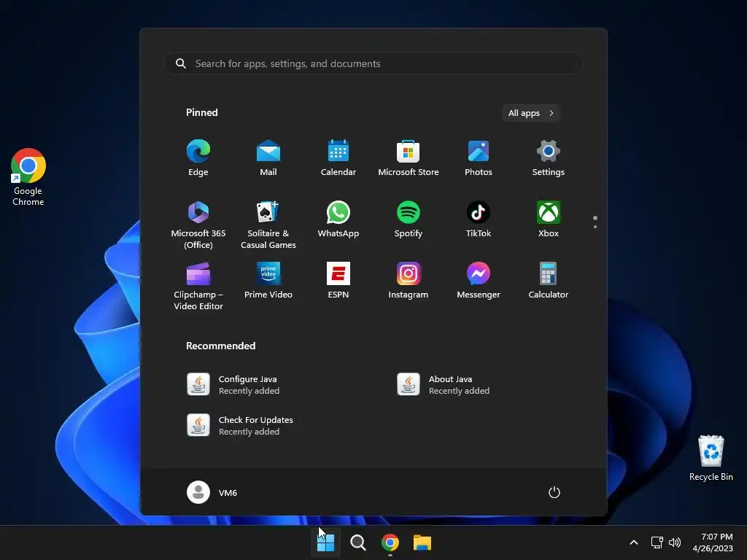The image size is (747, 560).
Task: Open the VM6 user account menu
Action: [212, 492]
